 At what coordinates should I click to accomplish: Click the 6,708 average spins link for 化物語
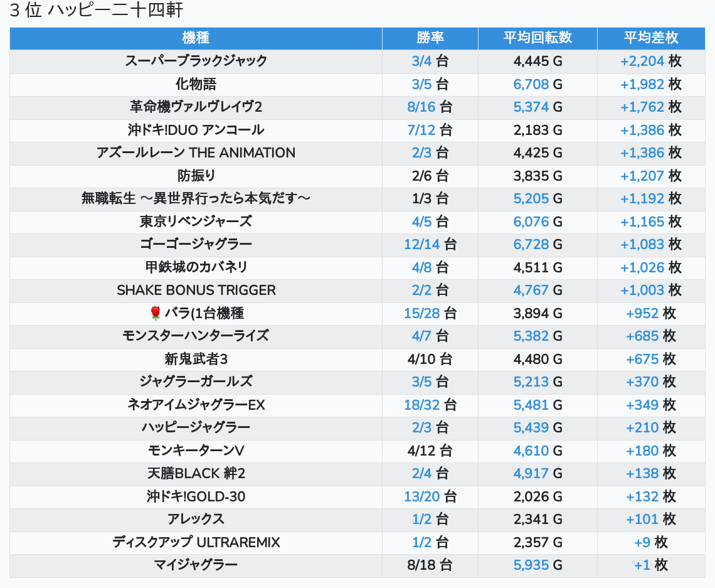click(x=531, y=84)
